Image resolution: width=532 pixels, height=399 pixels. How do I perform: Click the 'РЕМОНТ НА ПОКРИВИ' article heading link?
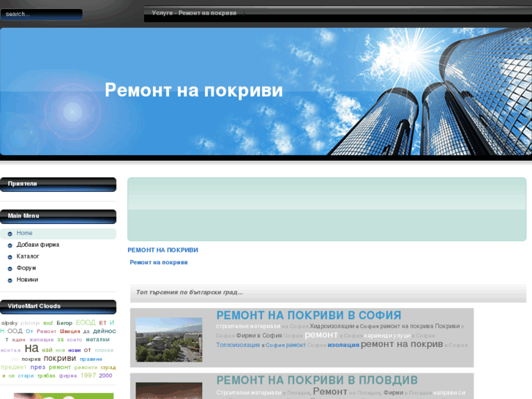[163, 250]
